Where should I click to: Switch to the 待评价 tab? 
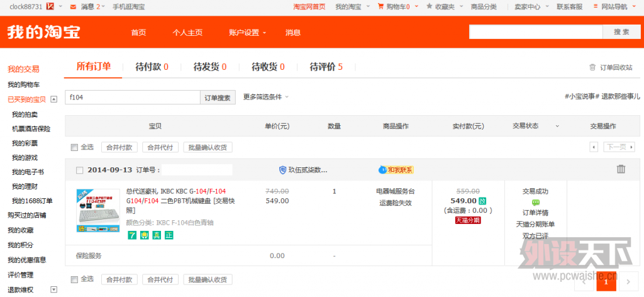click(x=326, y=67)
